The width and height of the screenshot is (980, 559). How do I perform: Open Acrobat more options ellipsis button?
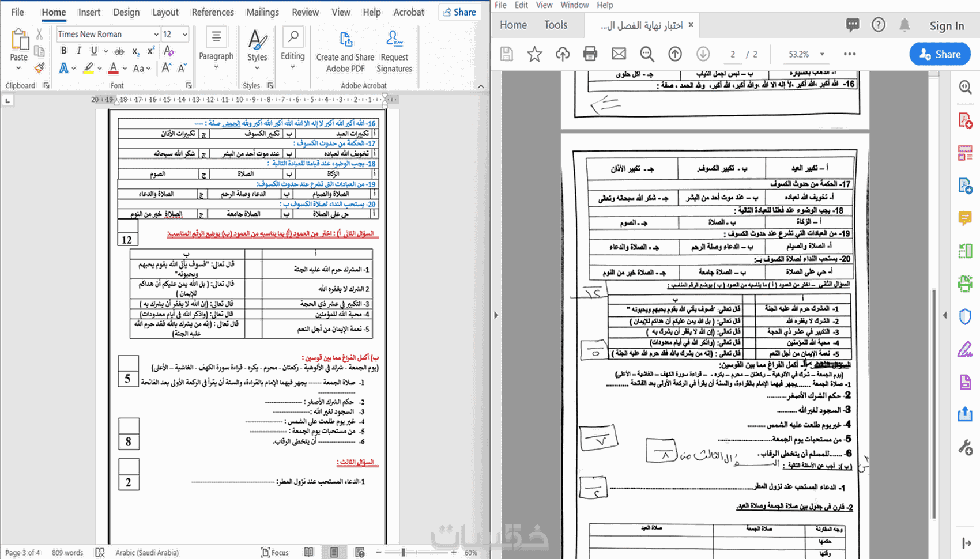850,54
